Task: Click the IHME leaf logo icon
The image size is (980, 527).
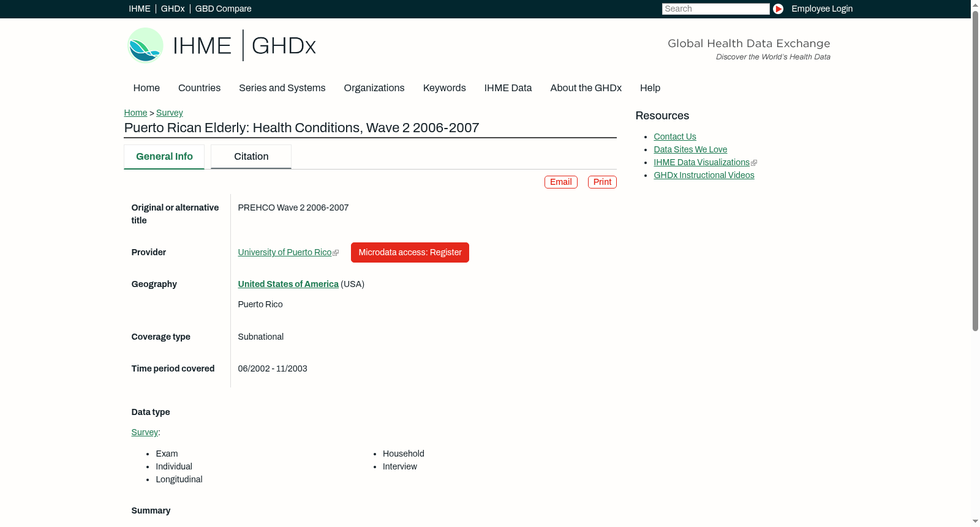Action: click(x=145, y=45)
